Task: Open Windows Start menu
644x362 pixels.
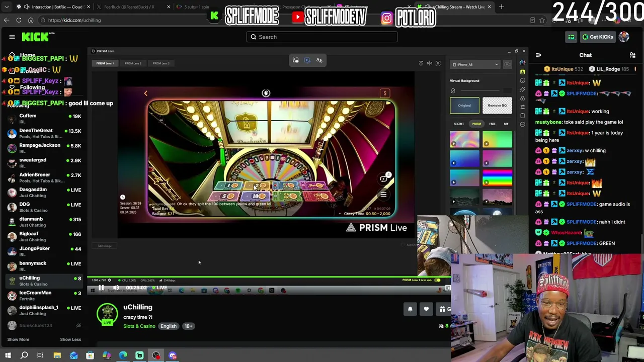Action: [x=8, y=355]
